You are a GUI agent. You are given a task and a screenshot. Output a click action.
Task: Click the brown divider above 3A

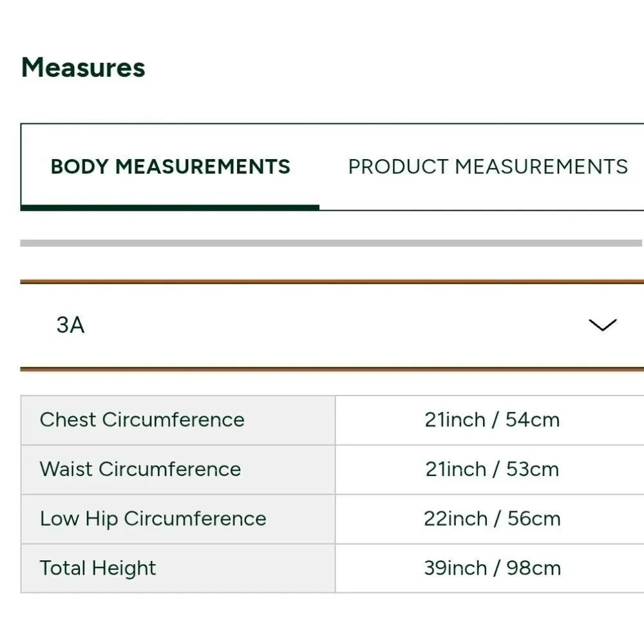[x=332, y=282]
